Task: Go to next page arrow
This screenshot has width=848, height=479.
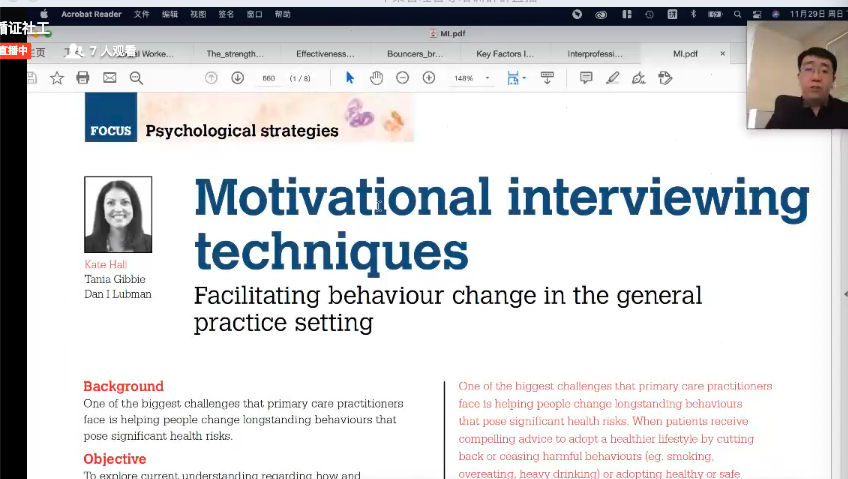Action: click(237, 78)
